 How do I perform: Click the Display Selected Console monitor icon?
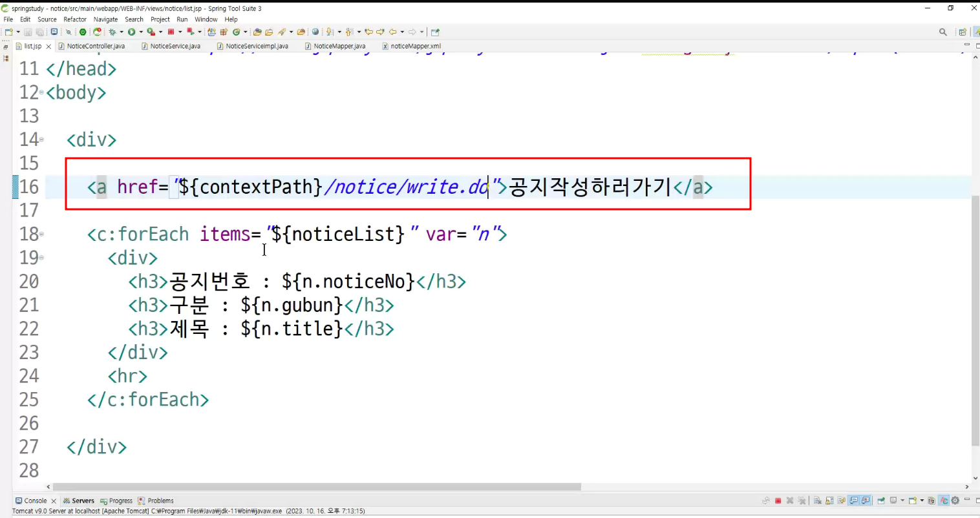coord(893,501)
